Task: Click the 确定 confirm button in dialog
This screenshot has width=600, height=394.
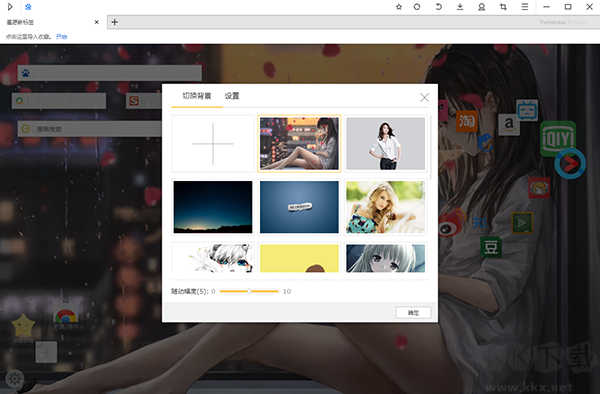Action: pos(413,313)
